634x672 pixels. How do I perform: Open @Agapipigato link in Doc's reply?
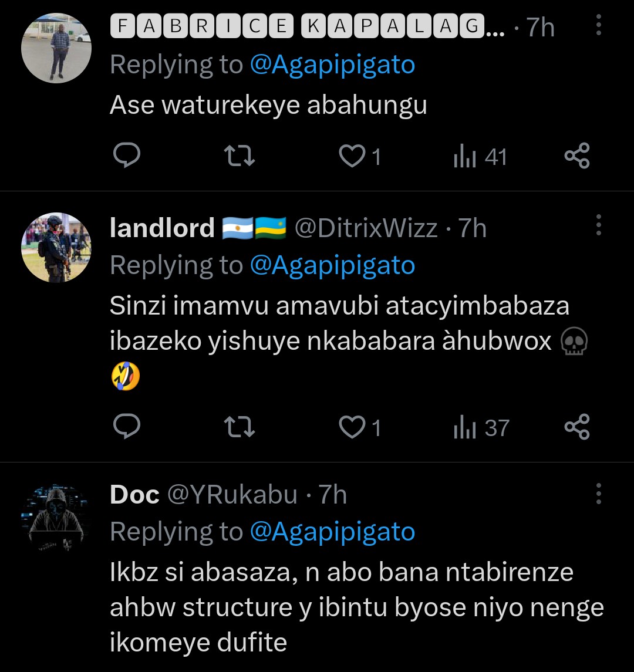[x=332, y=532]
